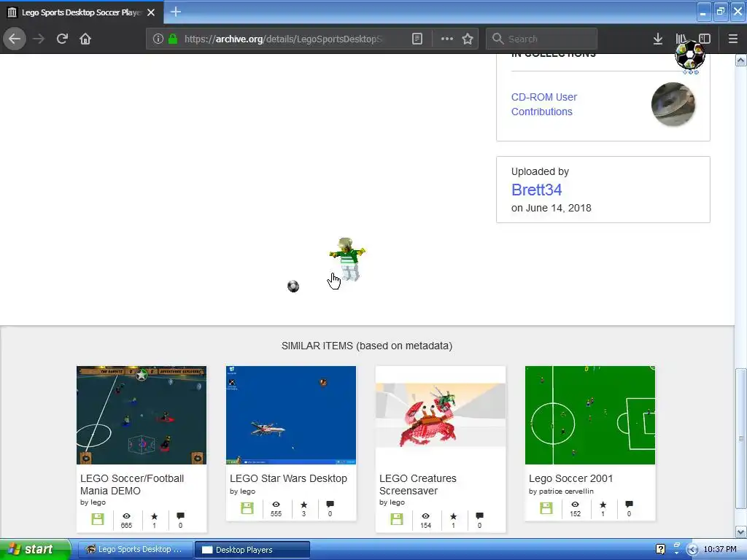Click the forward navigation arrow
The height and width of the screenshot is (560, 747).
[39, 39]
